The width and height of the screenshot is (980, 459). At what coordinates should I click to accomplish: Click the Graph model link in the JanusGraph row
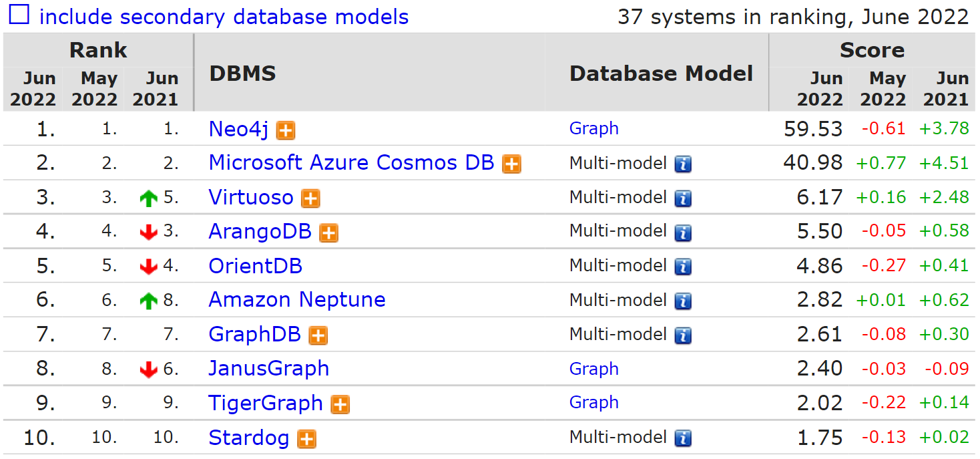pyautogui.click(x=593, y=368)
